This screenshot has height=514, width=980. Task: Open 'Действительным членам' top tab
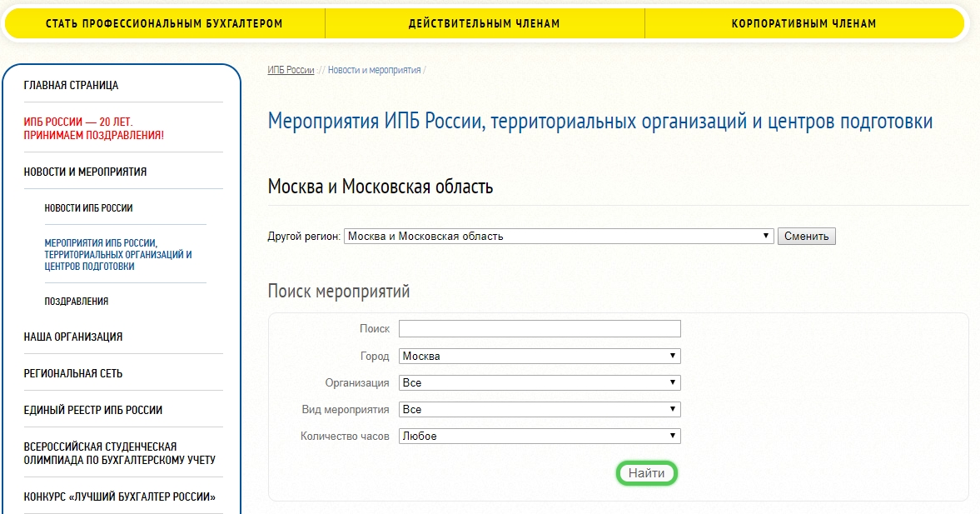tap(485, 24)
